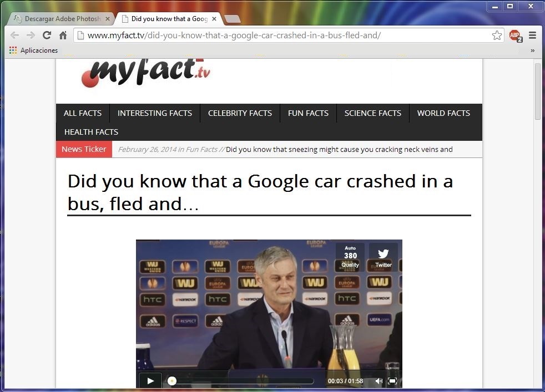Click the video progress slider
The image size is (545, 392).
click(x=241, y=381)
